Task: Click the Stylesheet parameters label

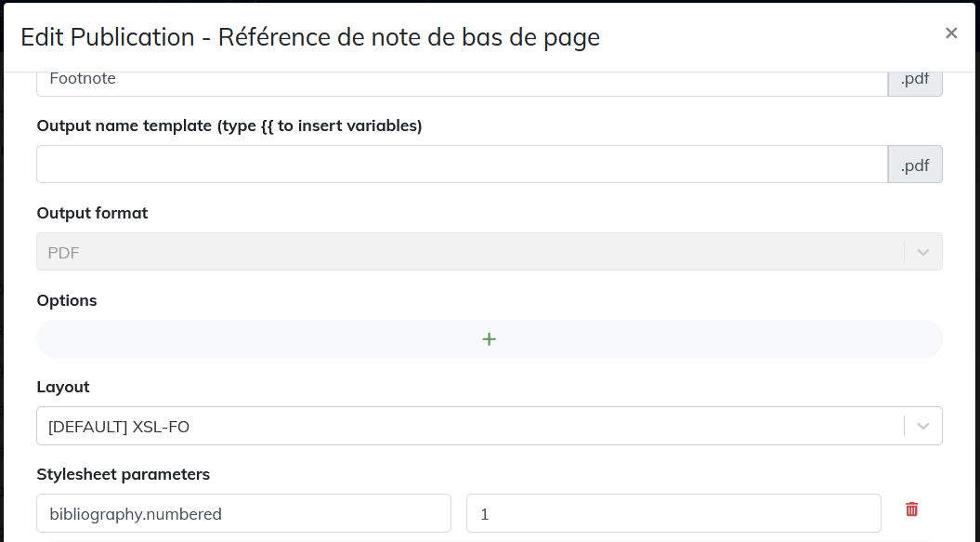Action: coord(124,474)
